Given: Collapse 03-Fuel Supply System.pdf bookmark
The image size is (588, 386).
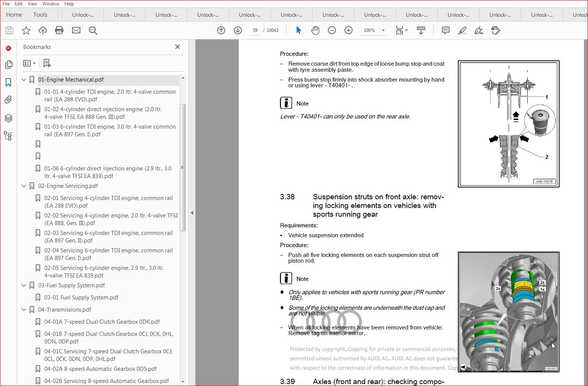Looking at the screenshot, I should [x=24, y=285].
